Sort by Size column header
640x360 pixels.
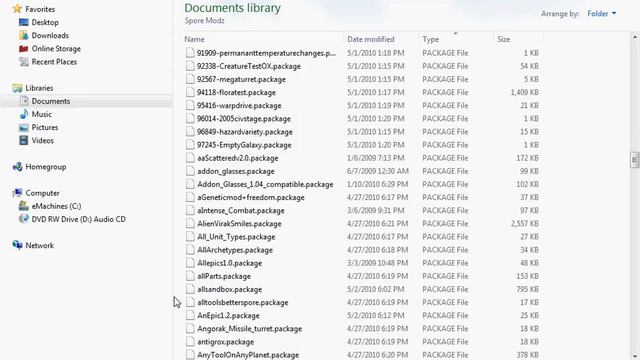click(x=504, y=39)
